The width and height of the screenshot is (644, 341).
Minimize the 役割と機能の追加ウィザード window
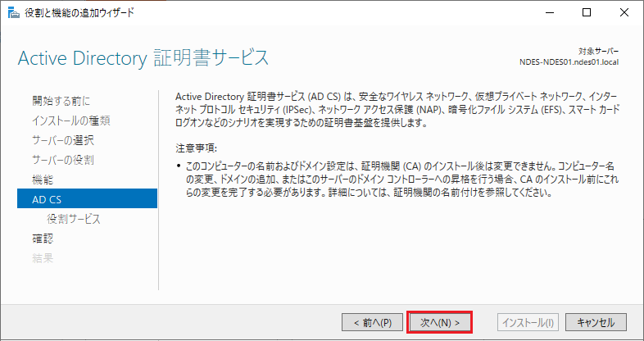[x=549, y=13]
